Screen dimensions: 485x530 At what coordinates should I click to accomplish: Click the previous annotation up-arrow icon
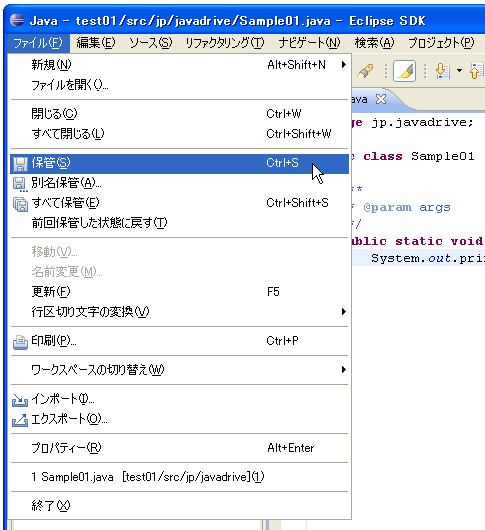coord(477,71)
